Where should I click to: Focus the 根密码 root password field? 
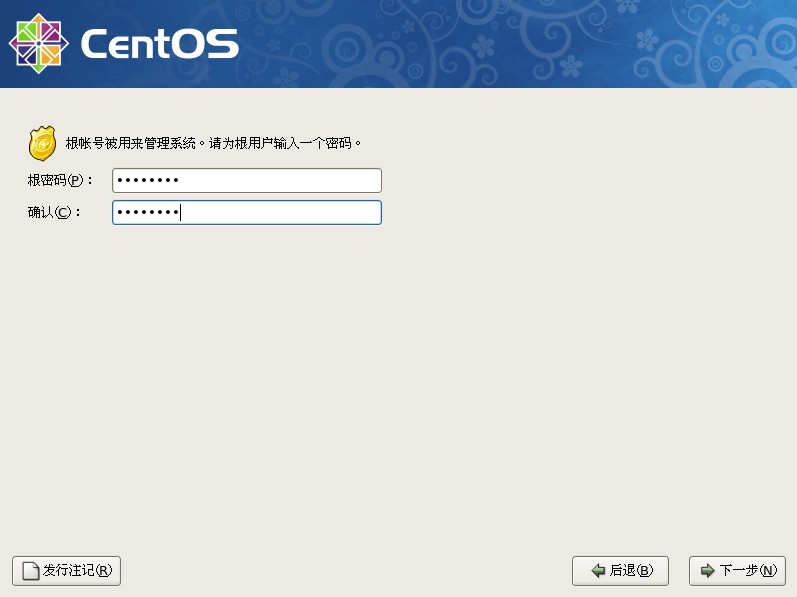(x=246, y=180)
